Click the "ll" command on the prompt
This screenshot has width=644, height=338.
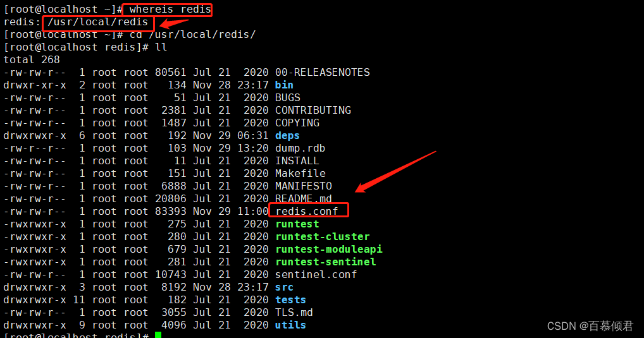161,47
